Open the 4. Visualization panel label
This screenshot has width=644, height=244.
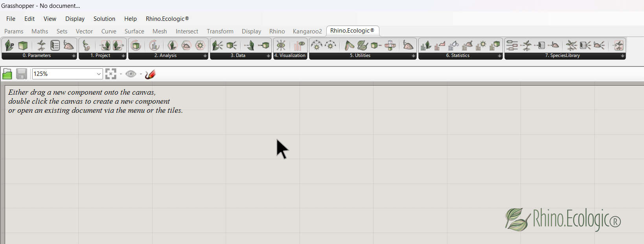[290, 56]
